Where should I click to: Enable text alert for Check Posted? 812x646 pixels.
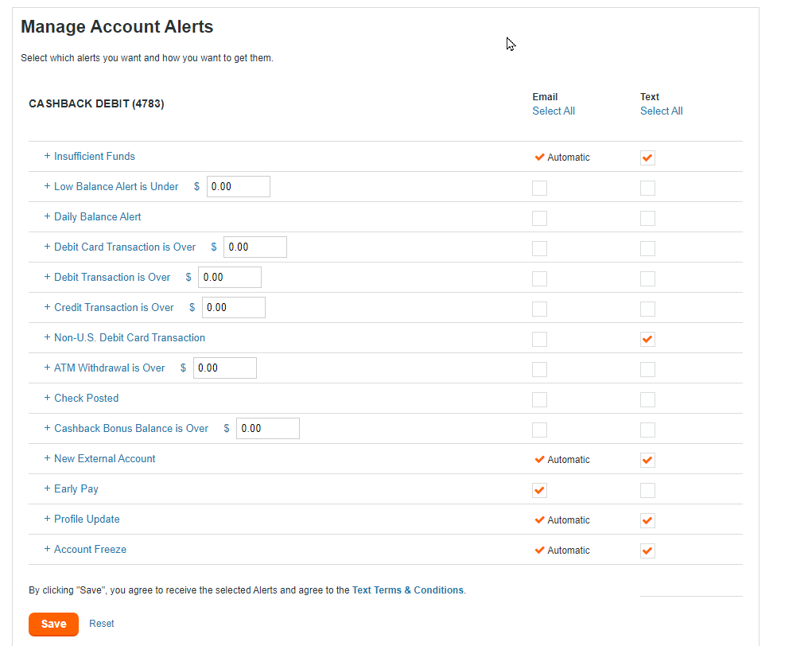[647, 399]
